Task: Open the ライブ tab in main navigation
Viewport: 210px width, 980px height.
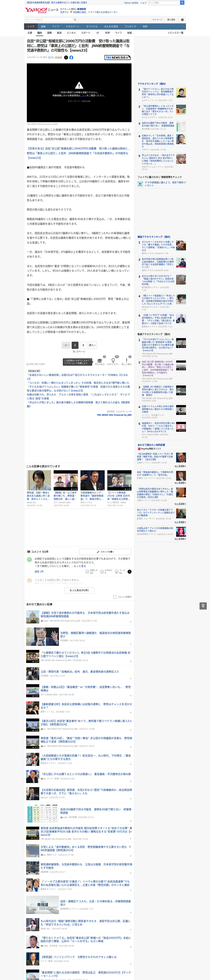Action: tap(56, 27)
